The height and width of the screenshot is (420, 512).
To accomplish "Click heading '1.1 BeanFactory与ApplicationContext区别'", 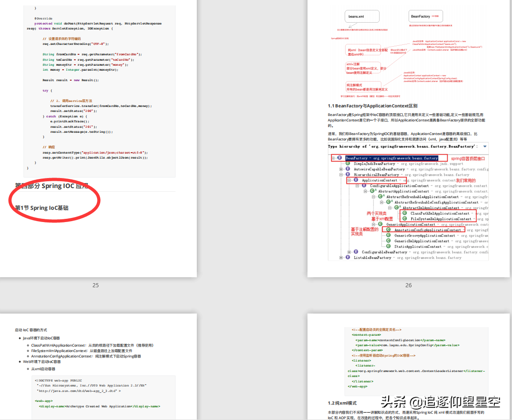I will 372,106.
